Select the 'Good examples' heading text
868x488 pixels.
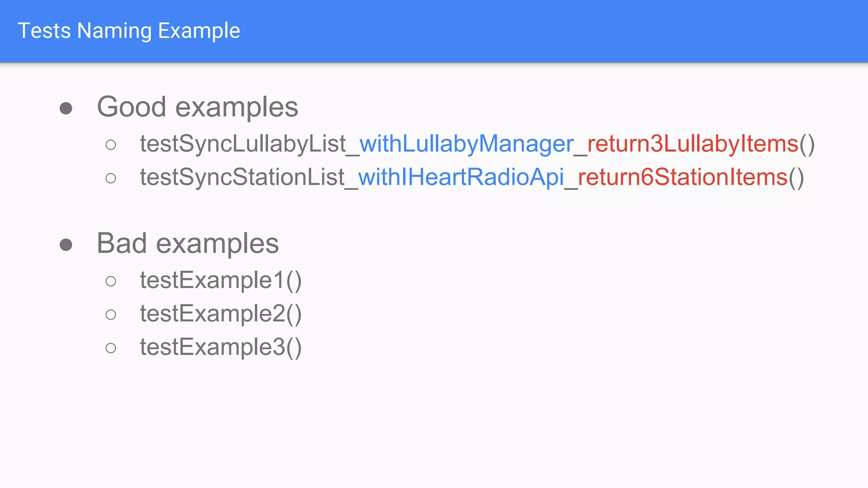(x=198, y=107)
